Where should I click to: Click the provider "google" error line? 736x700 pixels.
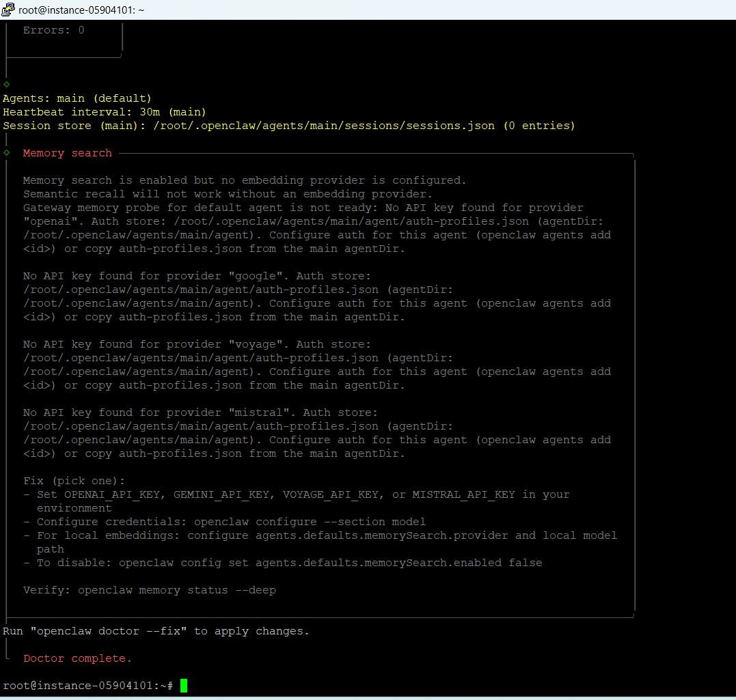(197, 276)
